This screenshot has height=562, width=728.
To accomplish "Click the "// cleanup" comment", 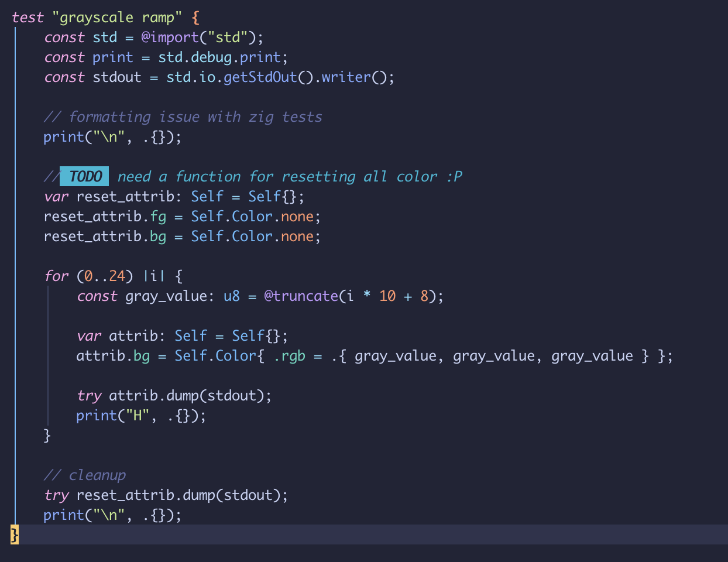I will point(85,475).
